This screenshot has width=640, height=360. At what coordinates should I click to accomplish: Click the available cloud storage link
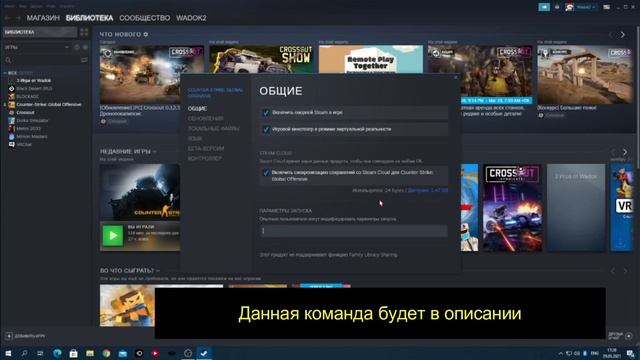pyautogui.click(x=428, y=190)
